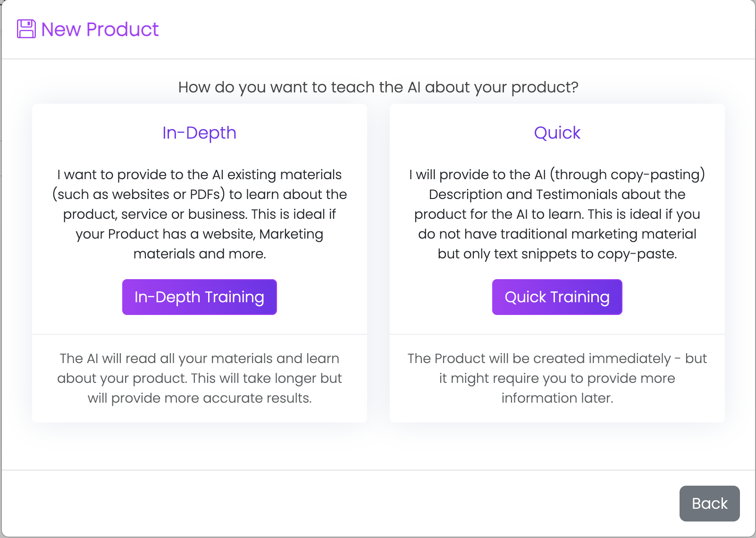Click the text 'materials and more.'
Viewport: 756px width, 538px height.
pyautogui.click(x=200, y=254)
